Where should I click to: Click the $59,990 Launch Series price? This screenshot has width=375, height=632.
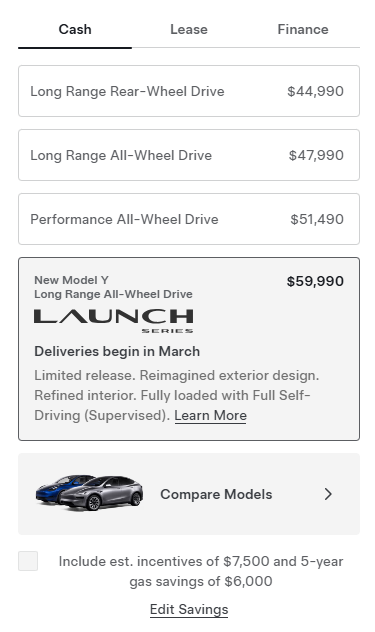tap(315, 281)
